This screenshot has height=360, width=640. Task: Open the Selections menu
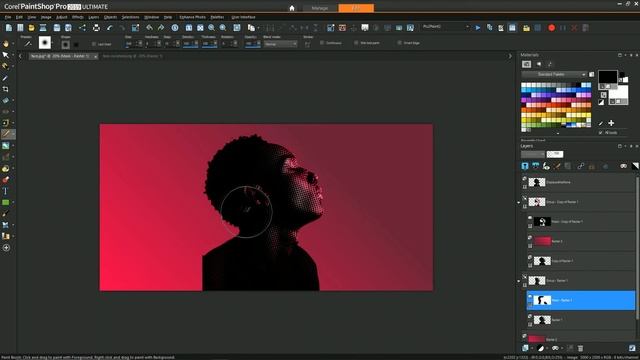(130, 17)
